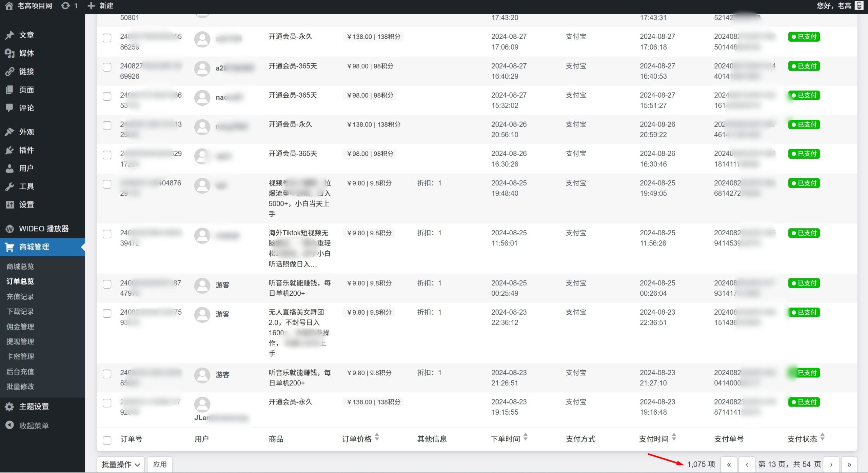Open the 插件 (Plugins) icon in sidebar
The width and height of the screenshot is (868, 473).
9,150
